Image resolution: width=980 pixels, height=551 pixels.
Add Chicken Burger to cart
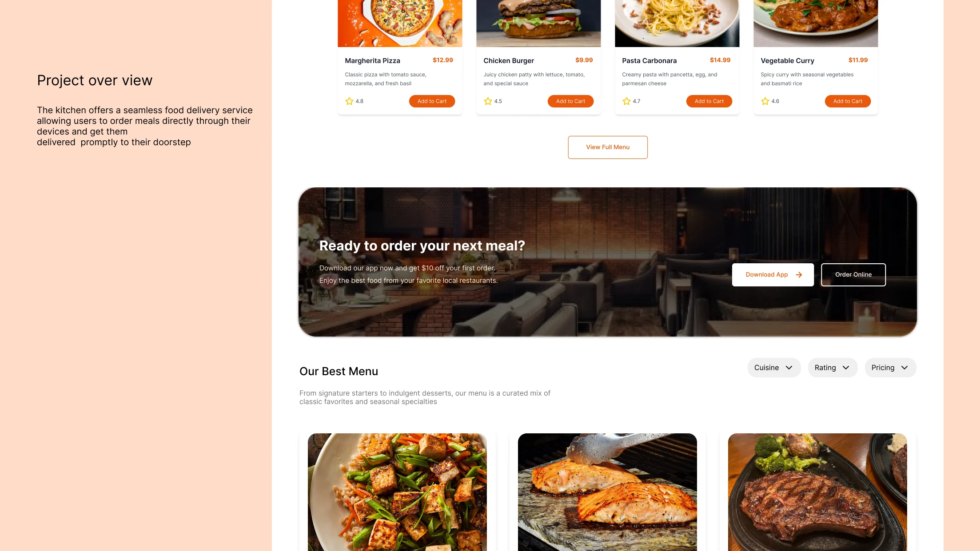570,101
